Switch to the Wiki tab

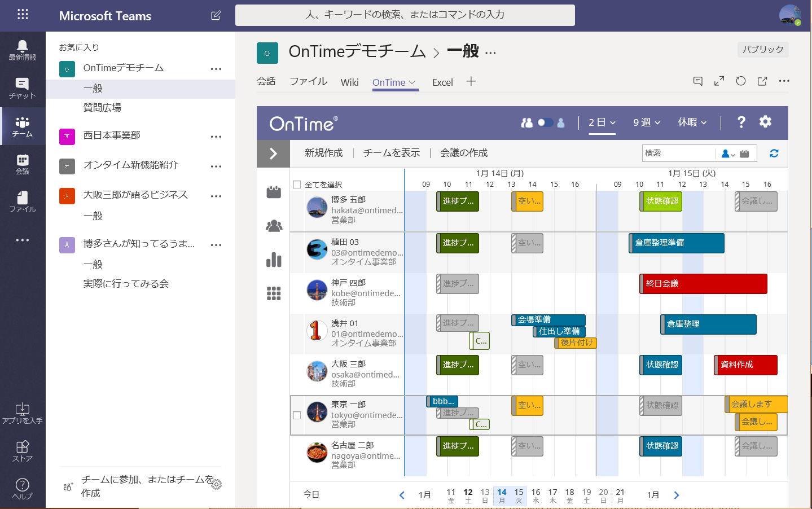click(x=349, y=82)
